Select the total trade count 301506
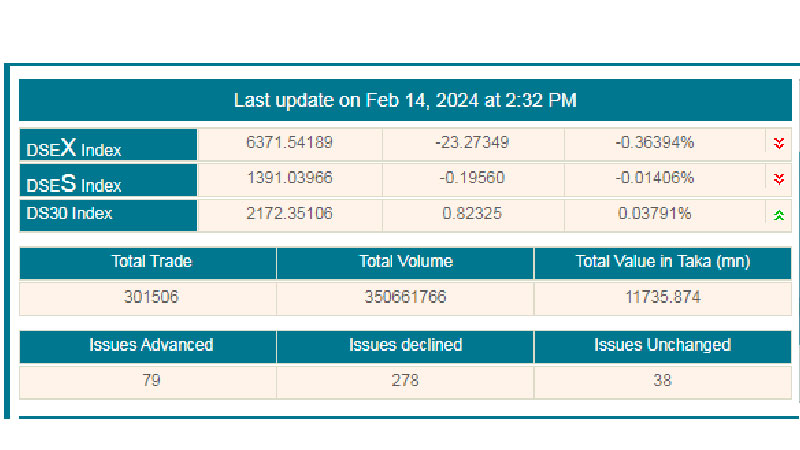 pyautogui.click(x=150, y=297)
